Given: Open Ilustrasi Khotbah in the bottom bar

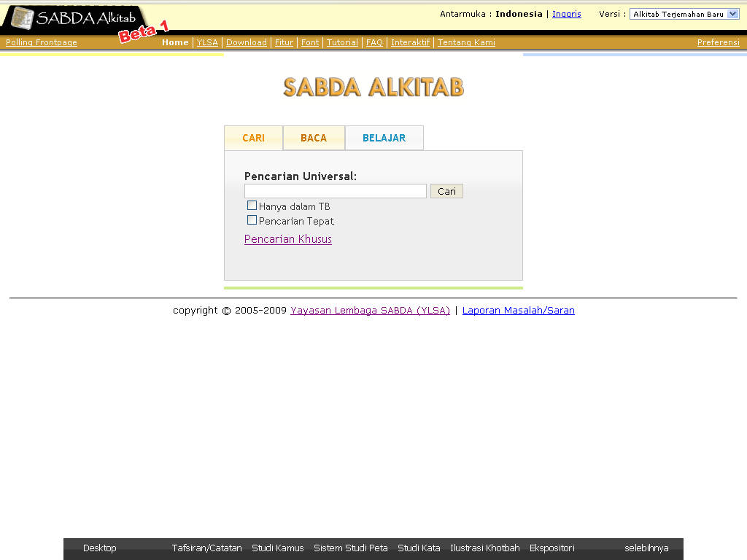Looking at the screenshot, I should click(x=485, y=548).
